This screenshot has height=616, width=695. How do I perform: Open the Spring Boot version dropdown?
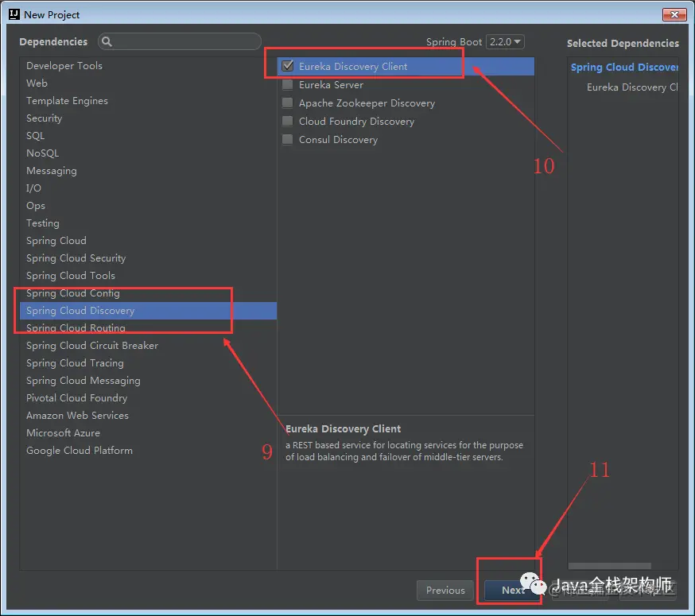click(505, 41)
